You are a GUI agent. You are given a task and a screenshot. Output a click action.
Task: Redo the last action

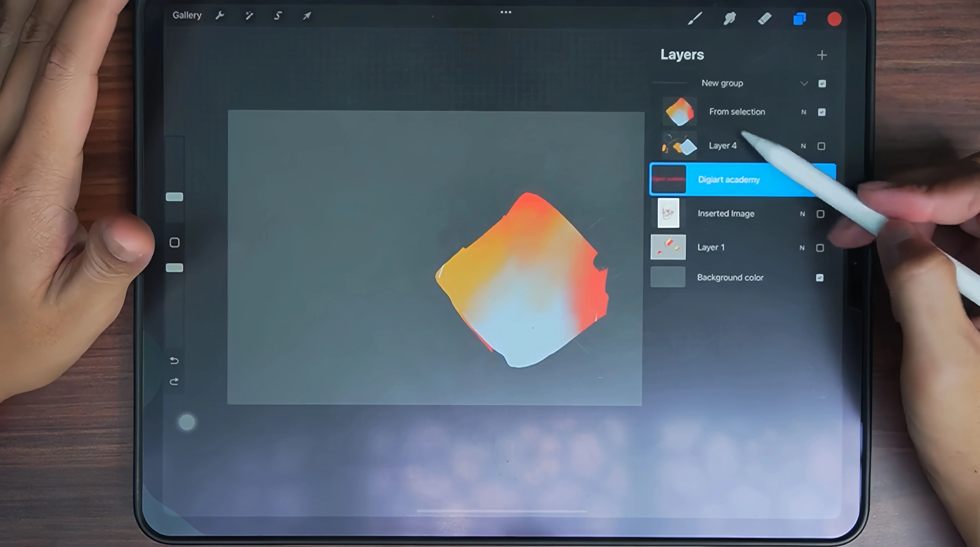coord(174,381)
